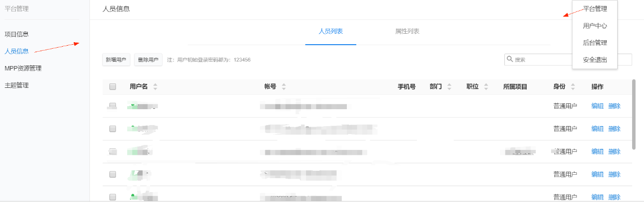Viewport: 644px width, 204px height.
Task: Click the sort arrows beside 帐号
Action: 284,87
